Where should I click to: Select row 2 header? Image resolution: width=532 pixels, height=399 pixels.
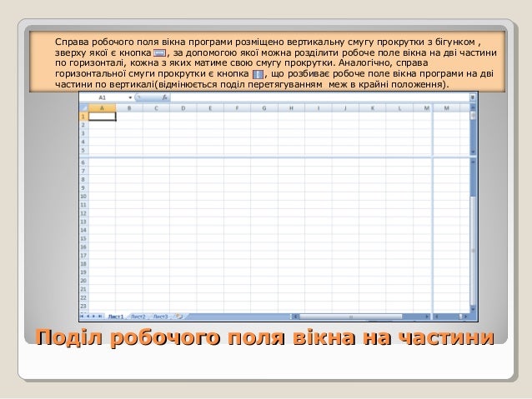84,125
